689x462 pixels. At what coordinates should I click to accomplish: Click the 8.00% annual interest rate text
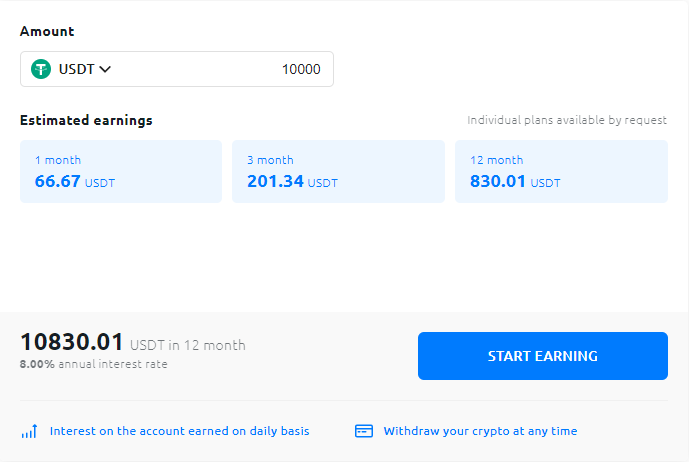(93, 364)
